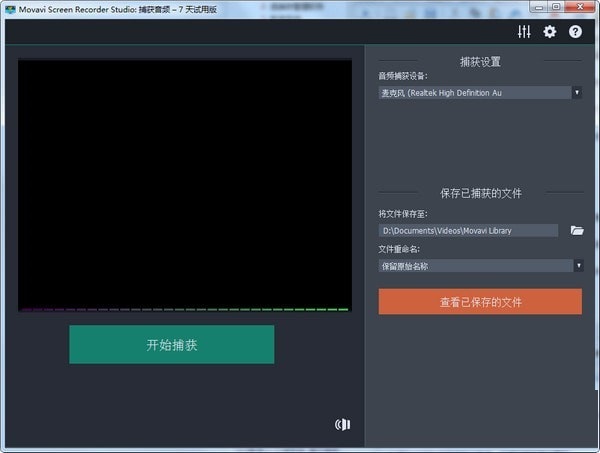600x453 pixels.
Task: Expand the audio capture device dropdown arrow
Action: tap(577, 93)
